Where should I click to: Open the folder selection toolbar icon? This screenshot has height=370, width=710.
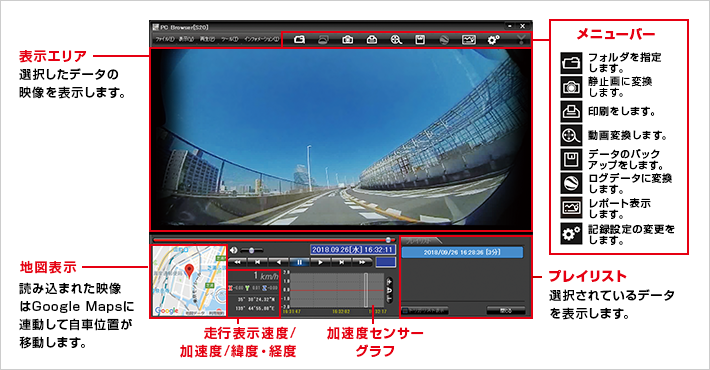(x=299, y=40)
